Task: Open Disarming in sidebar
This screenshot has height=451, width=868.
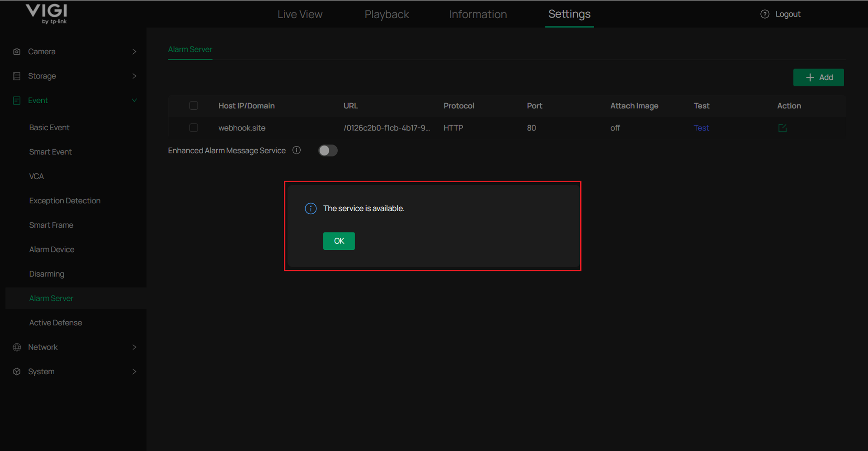Action: tap(46, 274)
